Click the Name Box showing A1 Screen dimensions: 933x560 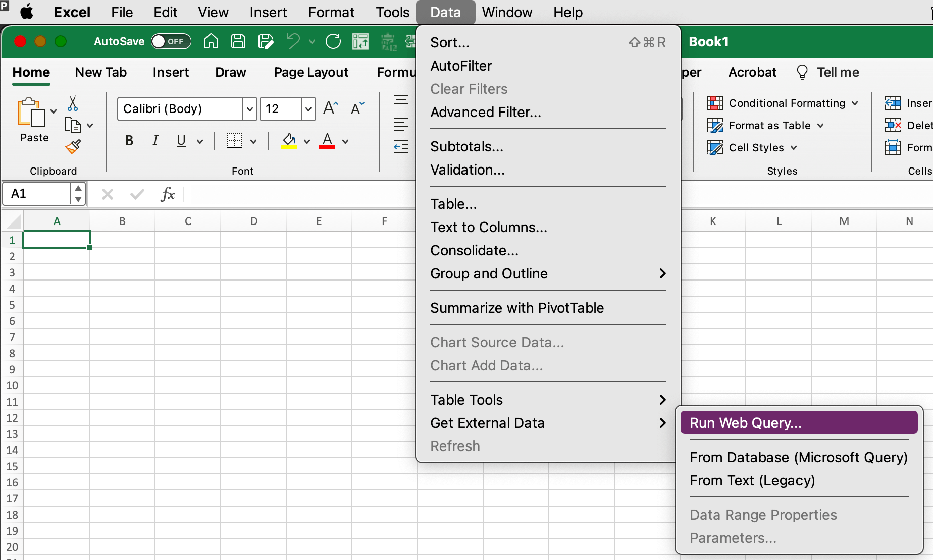pos(36,194)
